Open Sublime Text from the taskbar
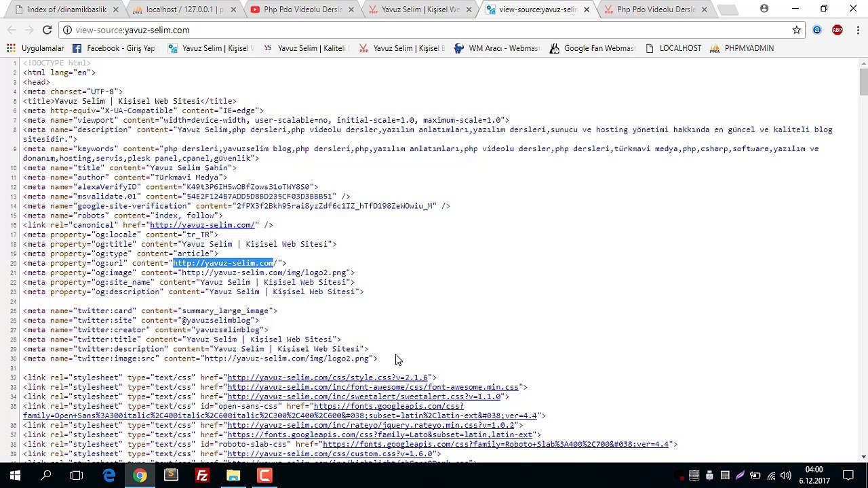Image resolution: width=868 pixels, height=488 pixels. pos(171,476)
